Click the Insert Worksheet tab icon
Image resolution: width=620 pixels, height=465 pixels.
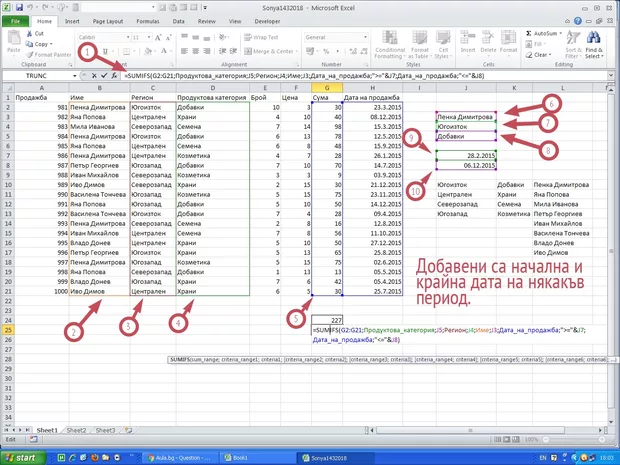point(128,428)
